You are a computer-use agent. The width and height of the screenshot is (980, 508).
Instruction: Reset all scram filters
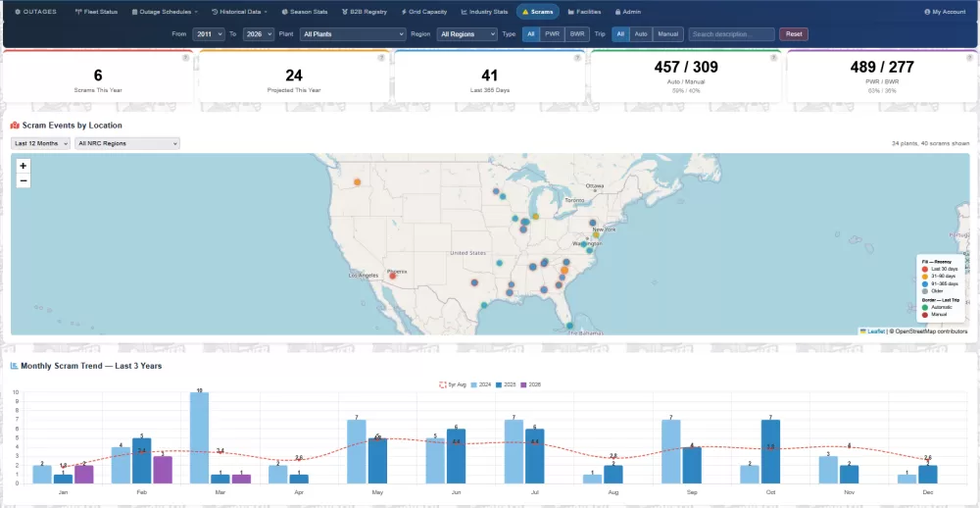(794, 34)
